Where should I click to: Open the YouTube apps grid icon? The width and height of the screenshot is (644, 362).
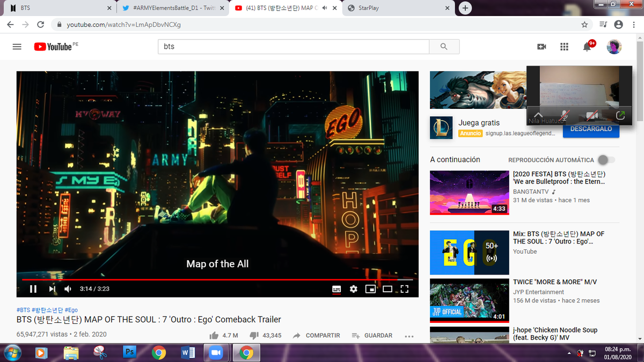(564, 47)
